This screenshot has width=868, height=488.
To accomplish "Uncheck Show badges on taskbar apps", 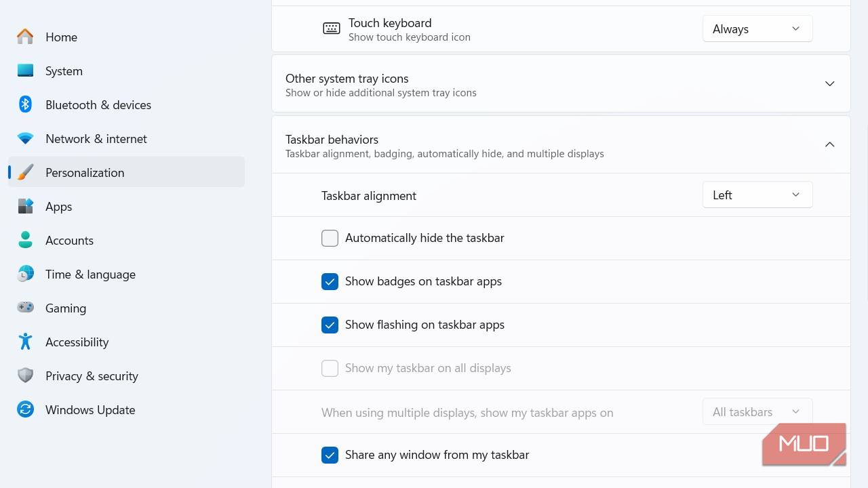I will 330,281.
